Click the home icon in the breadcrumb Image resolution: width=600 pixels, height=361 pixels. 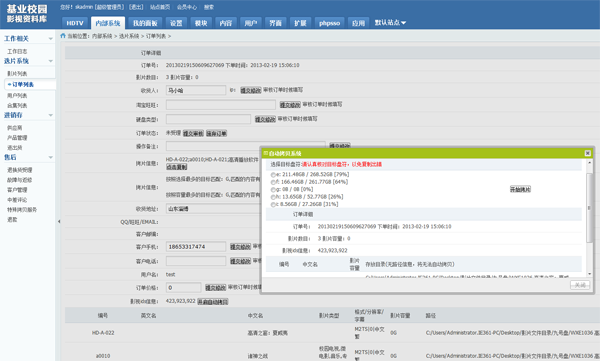click(x=63, y=36)
